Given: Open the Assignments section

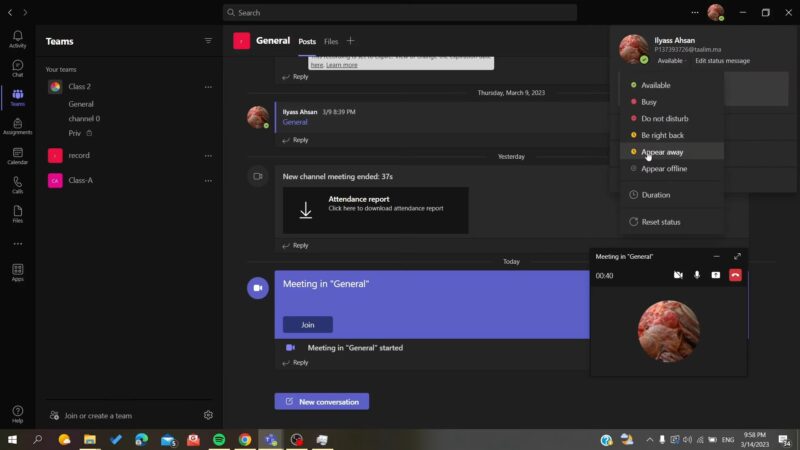Looking at the screenshot, I should pos(17,127).
